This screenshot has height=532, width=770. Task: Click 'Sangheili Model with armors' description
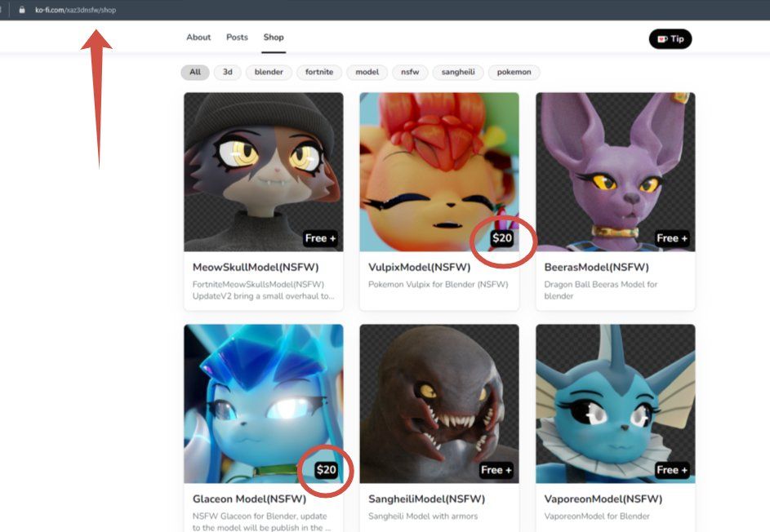click(x=423, y=516)
